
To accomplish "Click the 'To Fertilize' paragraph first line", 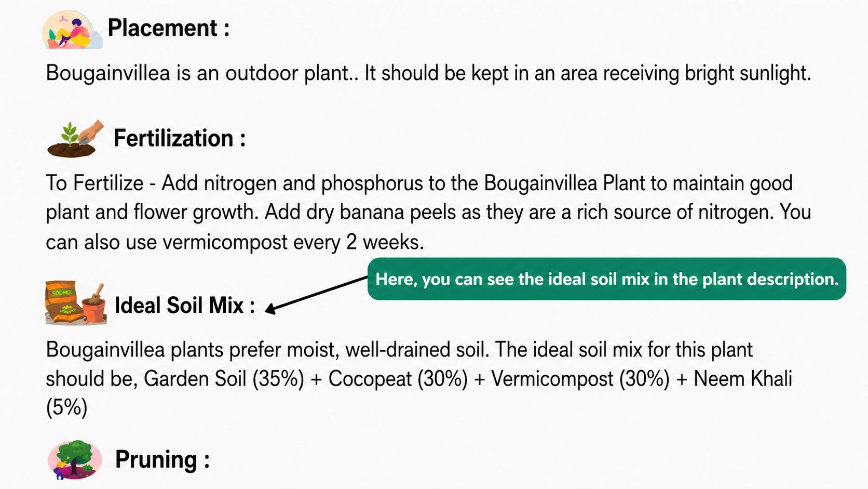I will pos(419,183).
